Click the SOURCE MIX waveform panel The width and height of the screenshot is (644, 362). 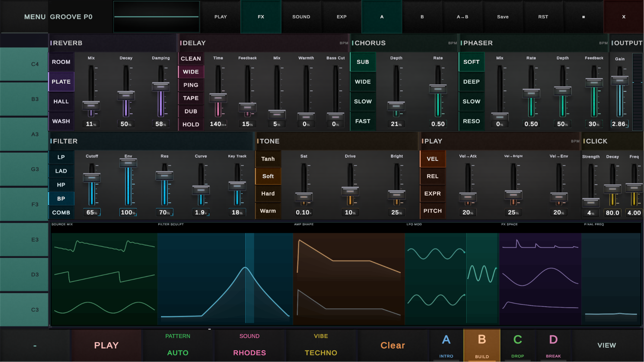pyautogui.click(x=104, y=279)
